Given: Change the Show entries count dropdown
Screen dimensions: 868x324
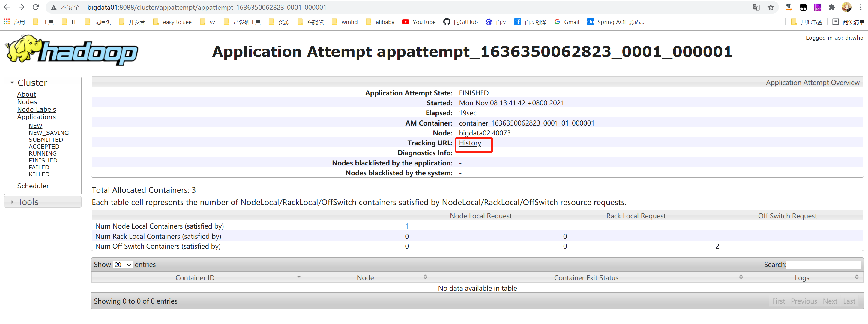Looking at the screenshot, I should 123,265.
